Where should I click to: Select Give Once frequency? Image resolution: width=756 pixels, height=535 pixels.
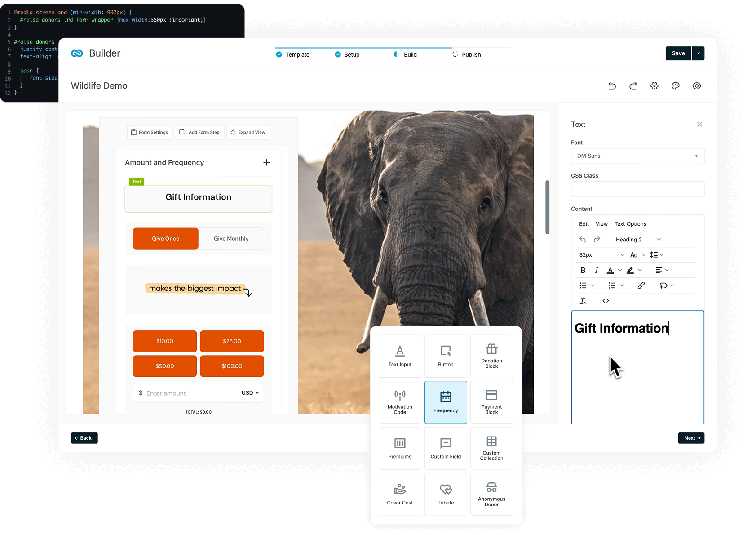165,239
